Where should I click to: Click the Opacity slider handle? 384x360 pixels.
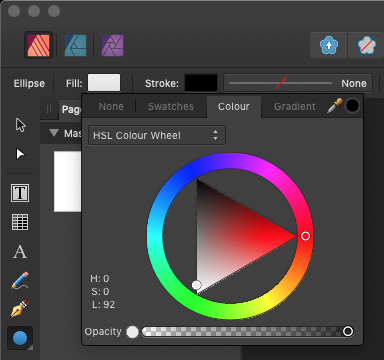coord(348,331)
